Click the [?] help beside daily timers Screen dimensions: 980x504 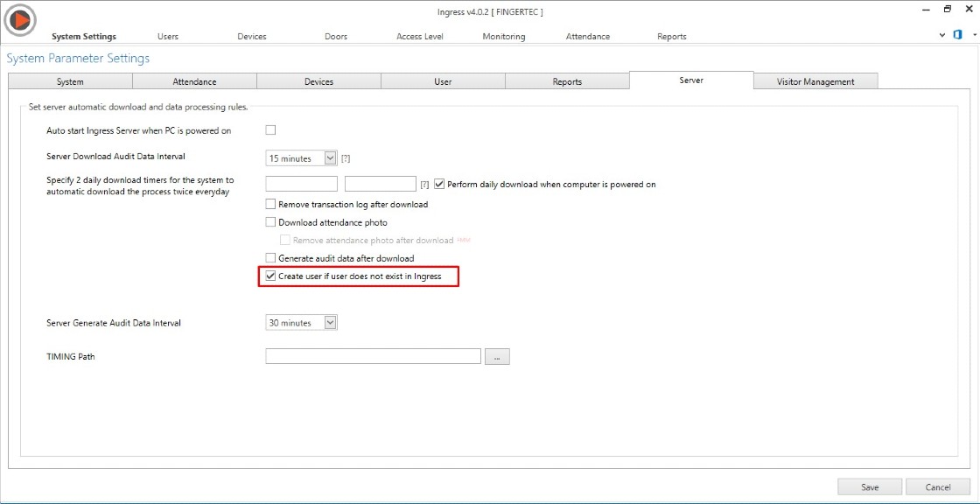(424, 185)
